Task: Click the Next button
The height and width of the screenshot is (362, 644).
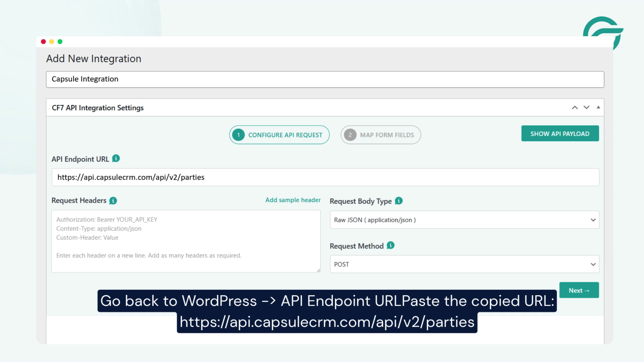Action: point(579,290)
